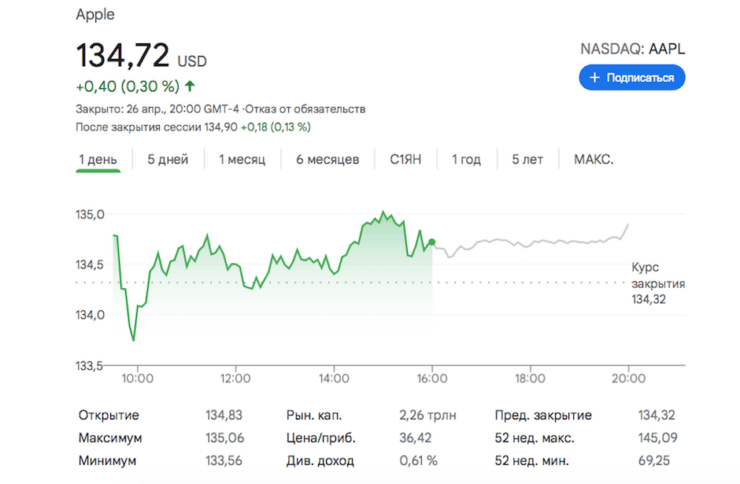Click the 12:00 time axis label

235,378
